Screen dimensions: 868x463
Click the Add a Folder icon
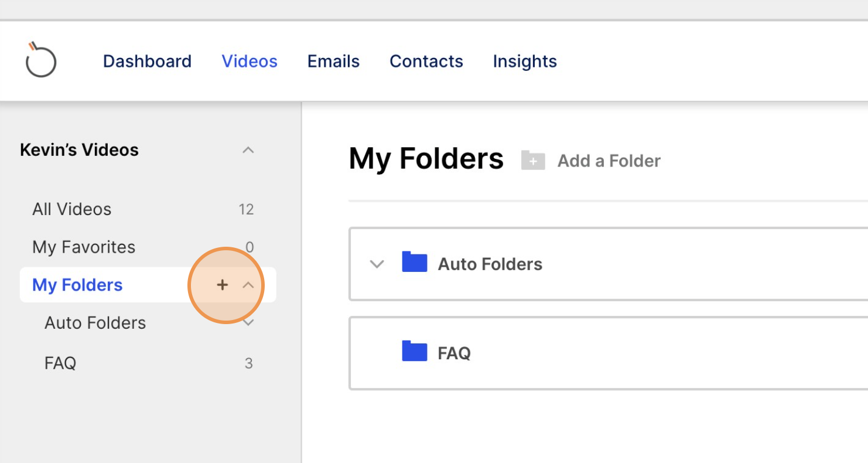click(x=533, y=160)
